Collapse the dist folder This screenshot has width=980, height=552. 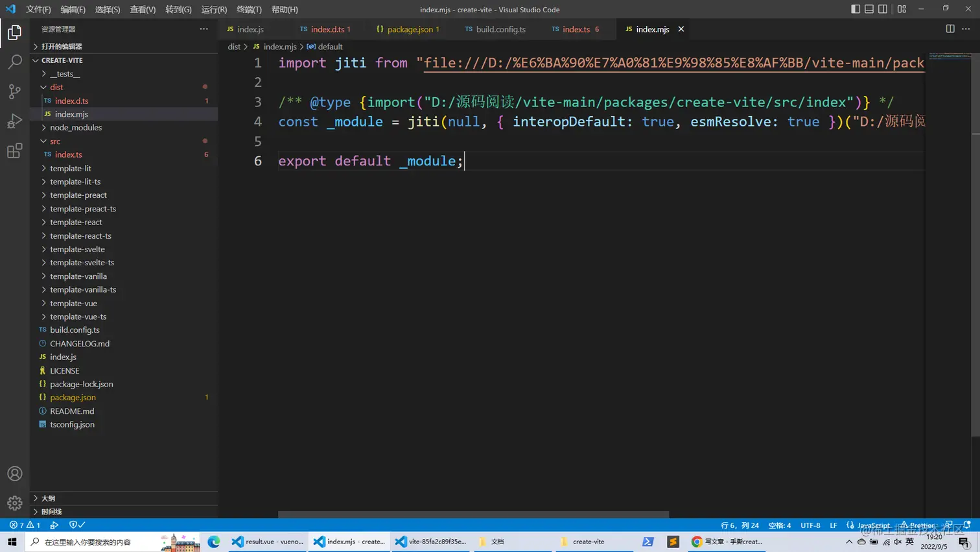coord(56,87)
